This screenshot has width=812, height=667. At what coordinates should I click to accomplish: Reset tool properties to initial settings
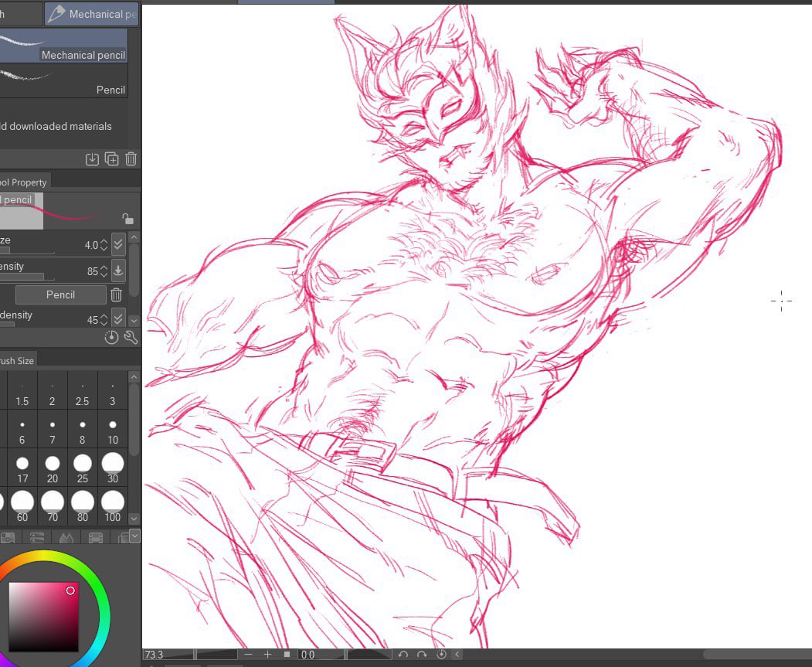coord(111,338)
